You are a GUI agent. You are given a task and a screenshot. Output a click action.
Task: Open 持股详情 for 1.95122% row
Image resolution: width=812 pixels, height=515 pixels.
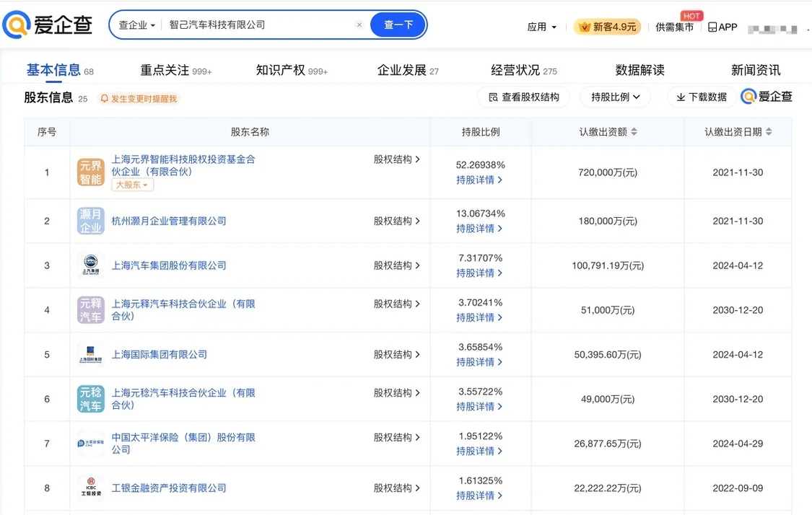[x=479, y=452]
